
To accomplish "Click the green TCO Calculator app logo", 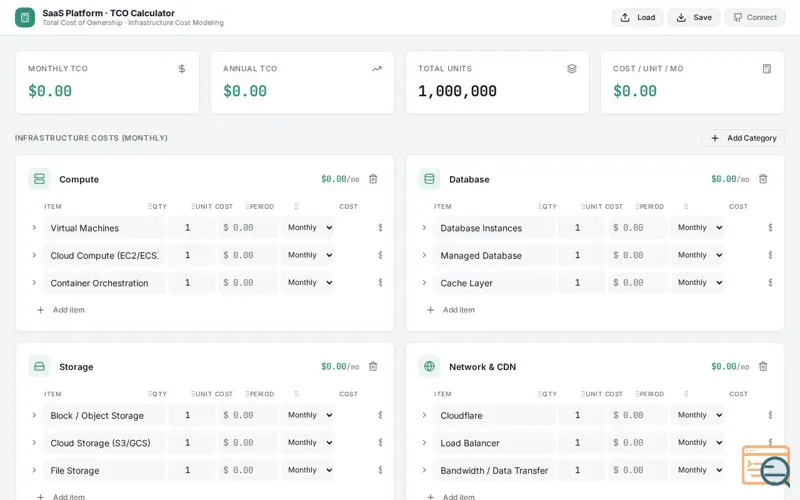I will pos(25,17).
